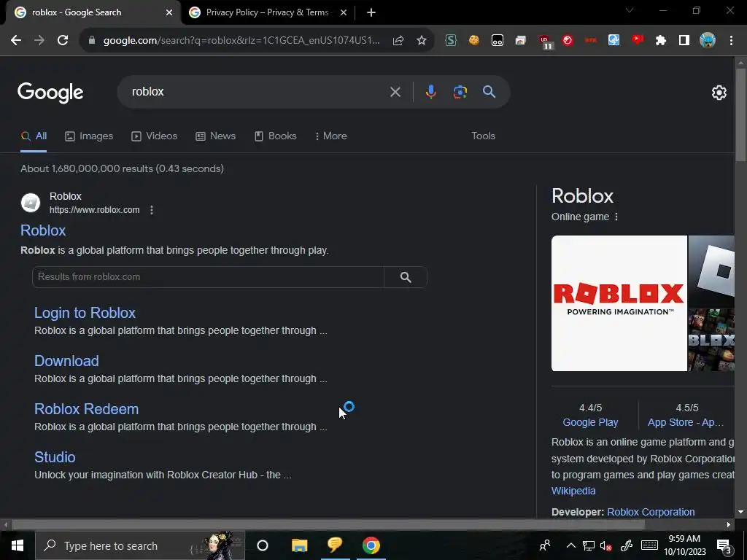Open the Login to Roblox link
The width and height of the screenshot is (747, 560).
pyautogui.click(x=85, y=313)
